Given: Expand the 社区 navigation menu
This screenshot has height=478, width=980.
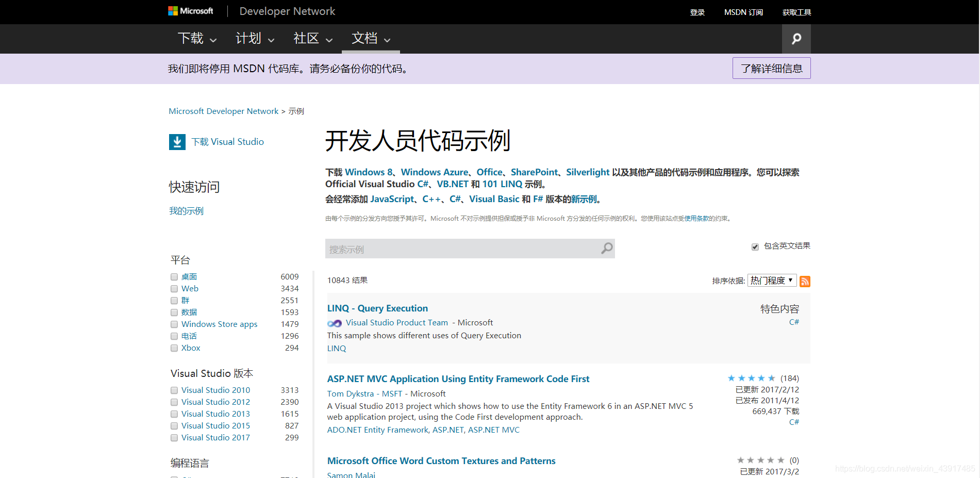Looking at the screenshot, I should point(313,39).
